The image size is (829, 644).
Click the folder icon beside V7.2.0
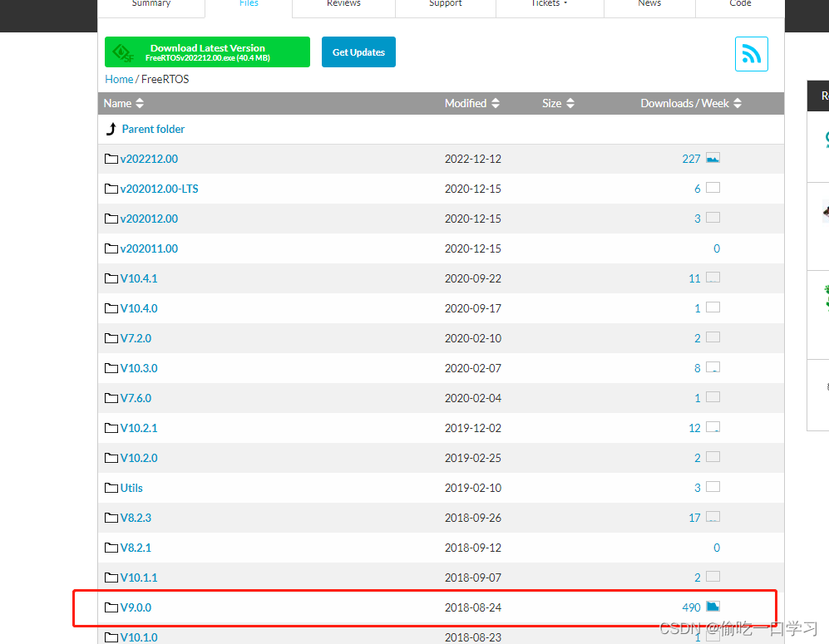point(111,338)
